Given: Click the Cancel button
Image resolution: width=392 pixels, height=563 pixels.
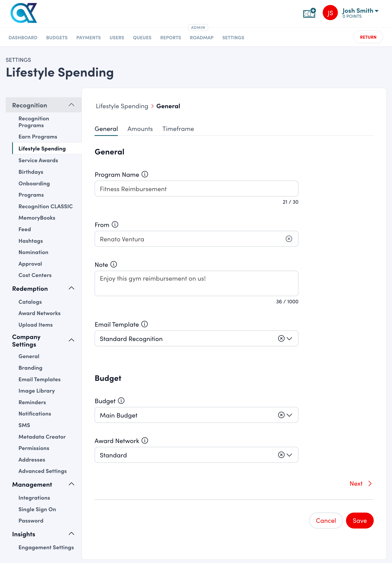Looking at the screenshot, I should click(x=326, y=521).
